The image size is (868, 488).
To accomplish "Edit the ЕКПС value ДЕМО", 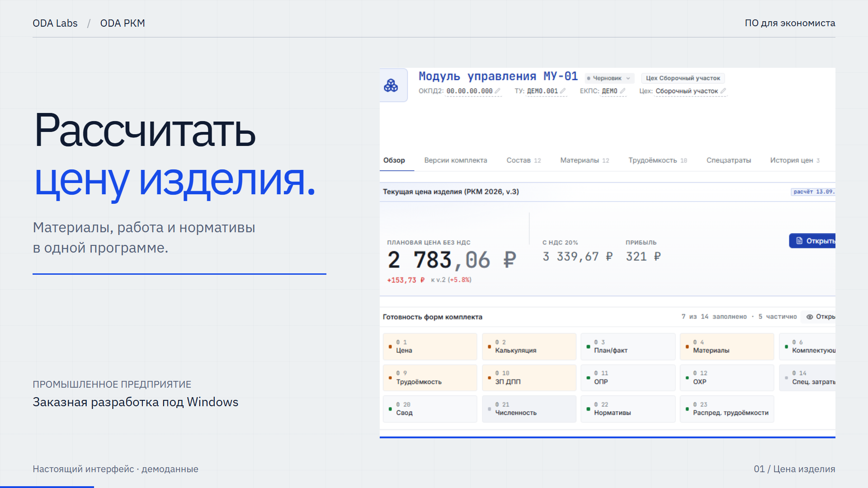I will [x=609, y=91].
